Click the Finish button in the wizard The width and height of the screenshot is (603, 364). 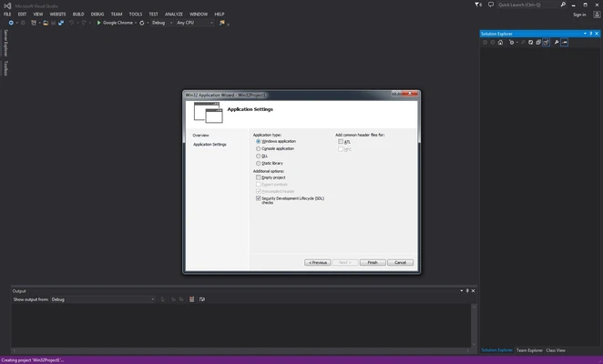coord(373,262)
